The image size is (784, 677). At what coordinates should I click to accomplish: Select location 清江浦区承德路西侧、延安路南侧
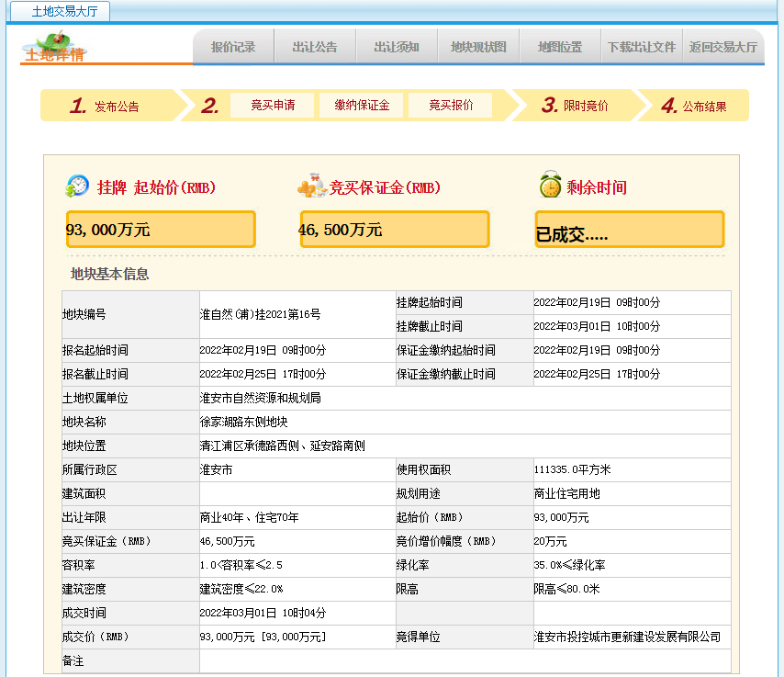283,446
